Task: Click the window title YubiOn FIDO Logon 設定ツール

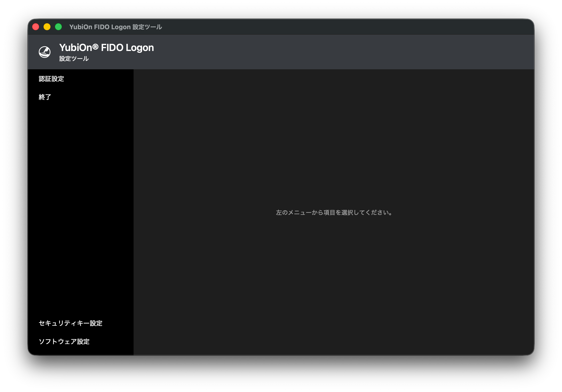Action: pyautogui.click(x=116, y=27)
